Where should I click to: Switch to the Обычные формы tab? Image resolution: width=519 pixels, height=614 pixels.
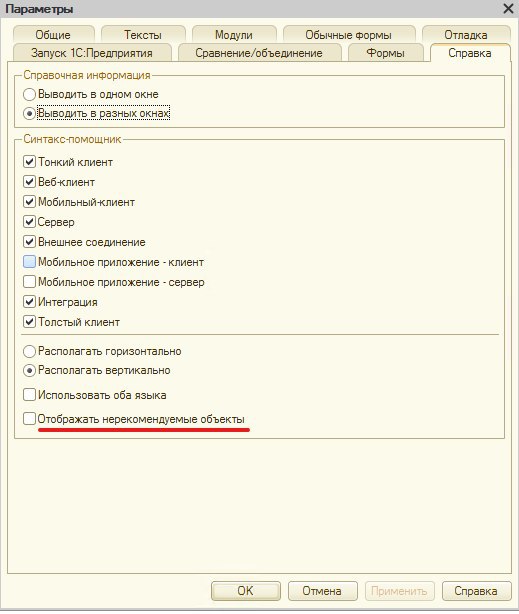[x=349, y=35]
